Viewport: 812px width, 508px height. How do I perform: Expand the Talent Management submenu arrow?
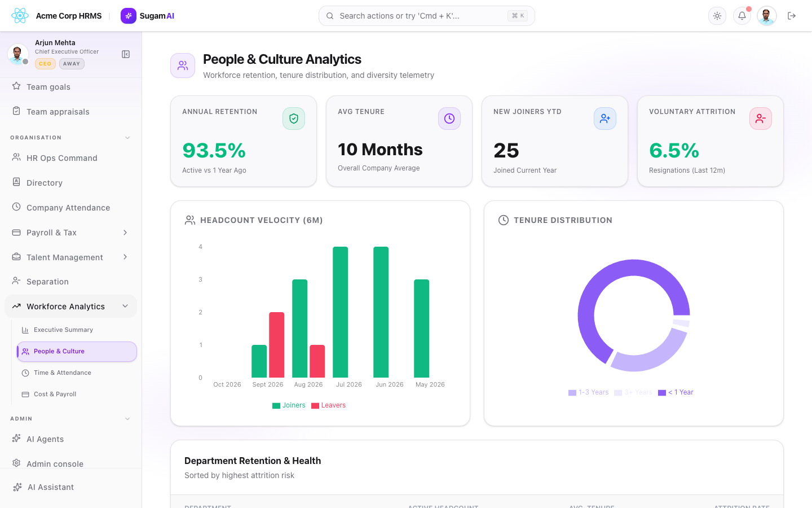click(x=125, y=257)
